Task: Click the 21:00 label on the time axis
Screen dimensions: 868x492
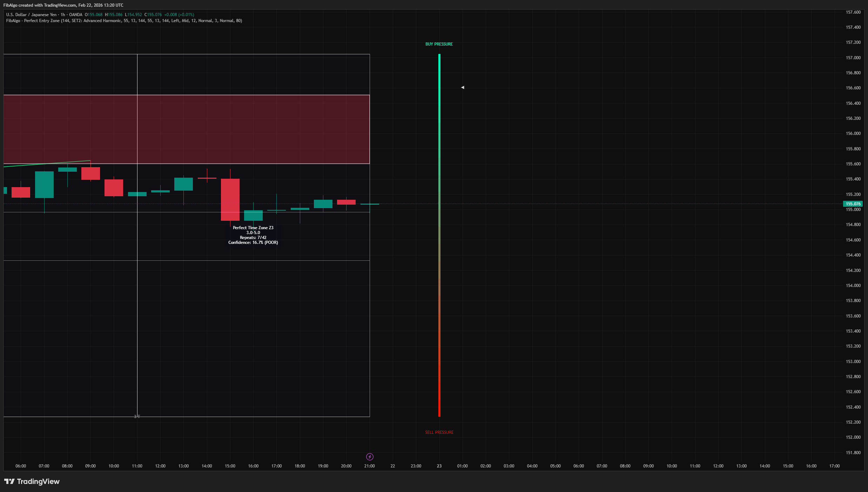Action: [x=369, y=466]
